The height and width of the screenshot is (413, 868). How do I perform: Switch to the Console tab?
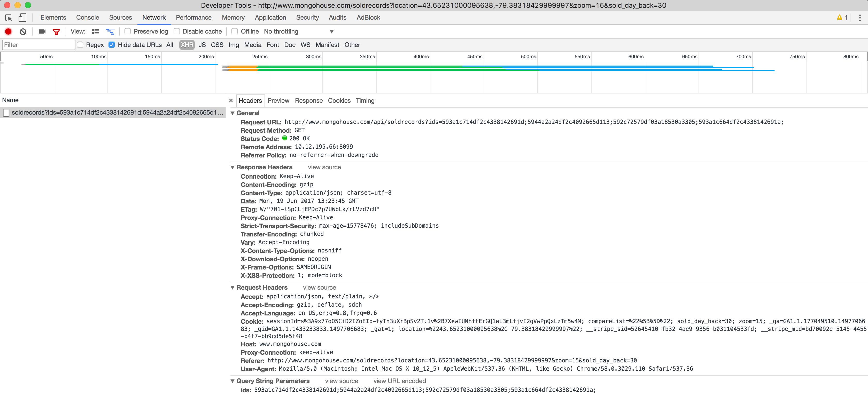click(87, 18)
